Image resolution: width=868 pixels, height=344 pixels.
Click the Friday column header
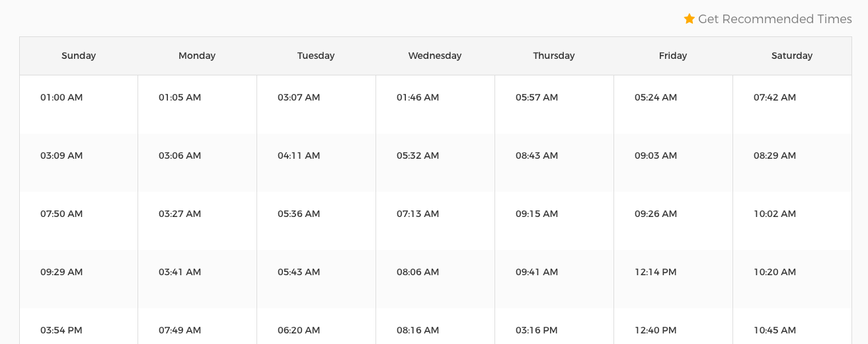673,56
